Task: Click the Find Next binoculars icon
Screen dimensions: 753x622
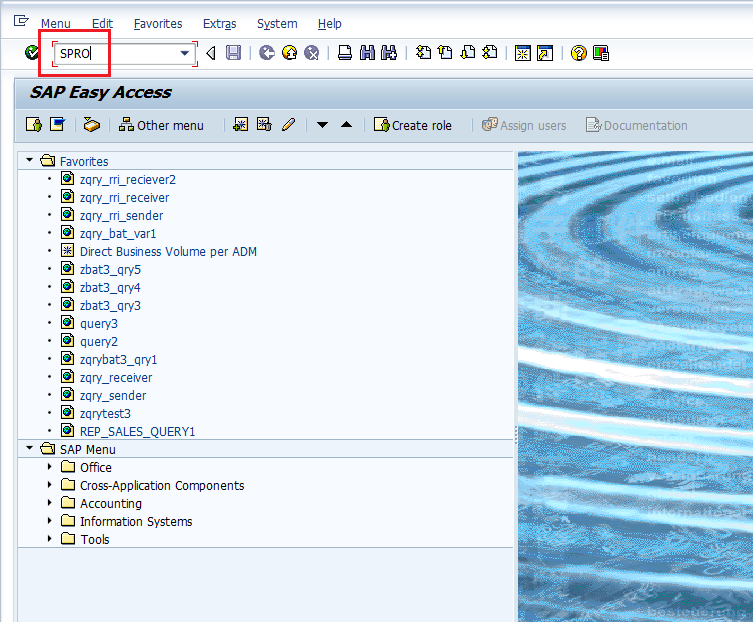Action: tap(389, 53)
